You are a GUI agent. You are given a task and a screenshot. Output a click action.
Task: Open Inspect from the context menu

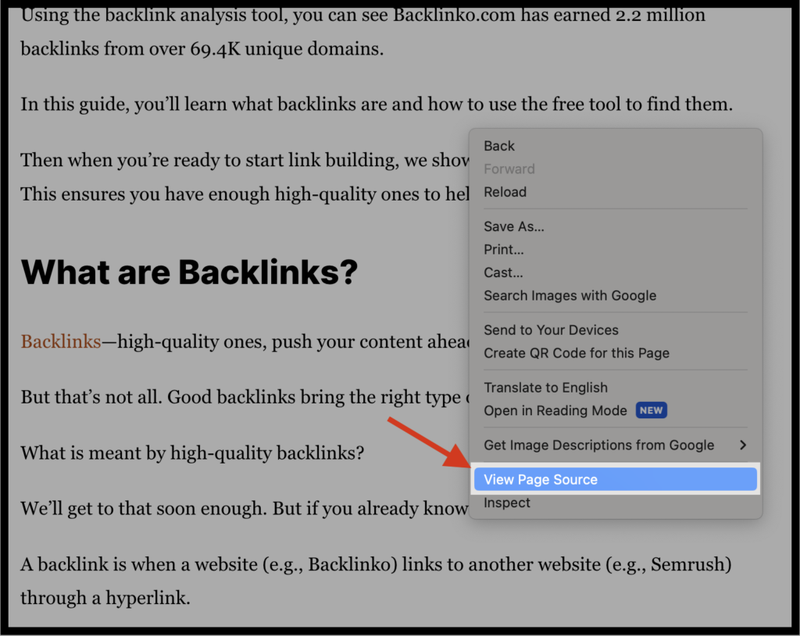pos(505,502)
